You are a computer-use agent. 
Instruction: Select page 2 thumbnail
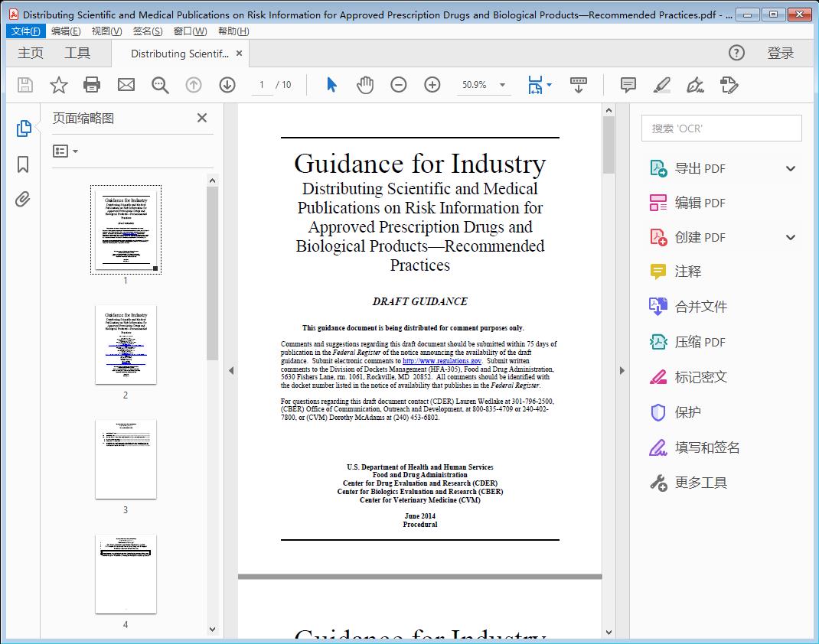(x=126, y=344)
